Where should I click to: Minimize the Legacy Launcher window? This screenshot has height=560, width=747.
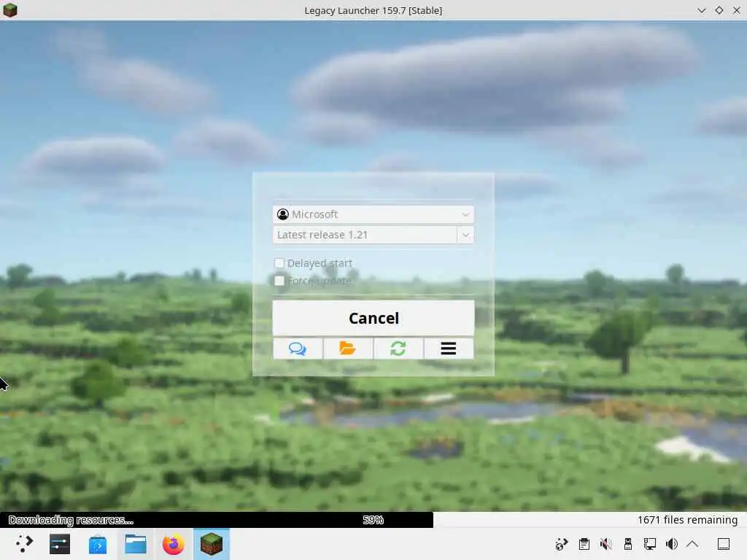coord(701,10)
